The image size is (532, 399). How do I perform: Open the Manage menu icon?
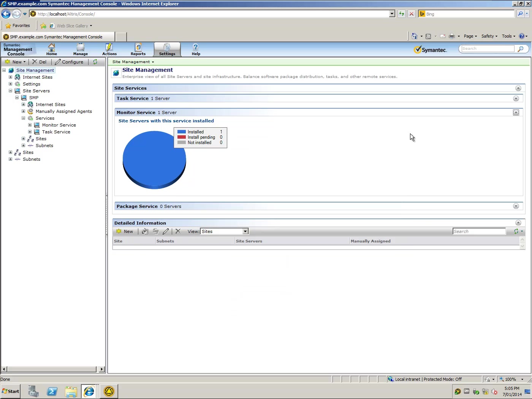80,49
